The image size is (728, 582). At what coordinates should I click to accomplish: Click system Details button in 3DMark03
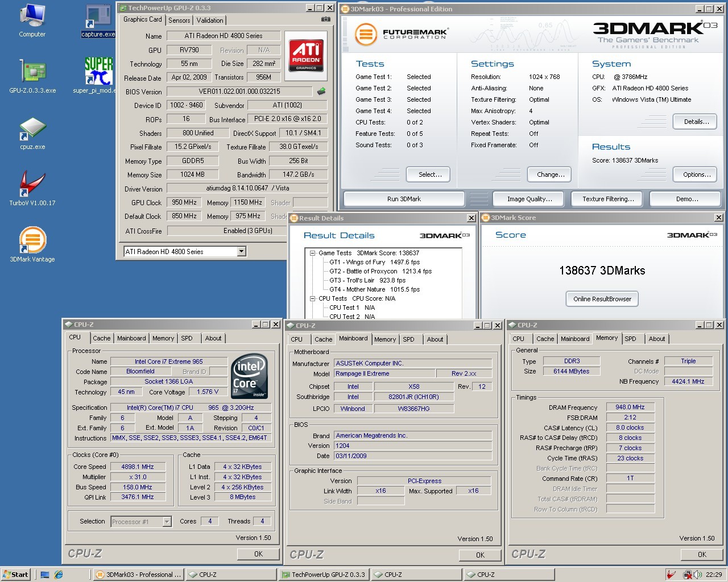click(696, 122)
